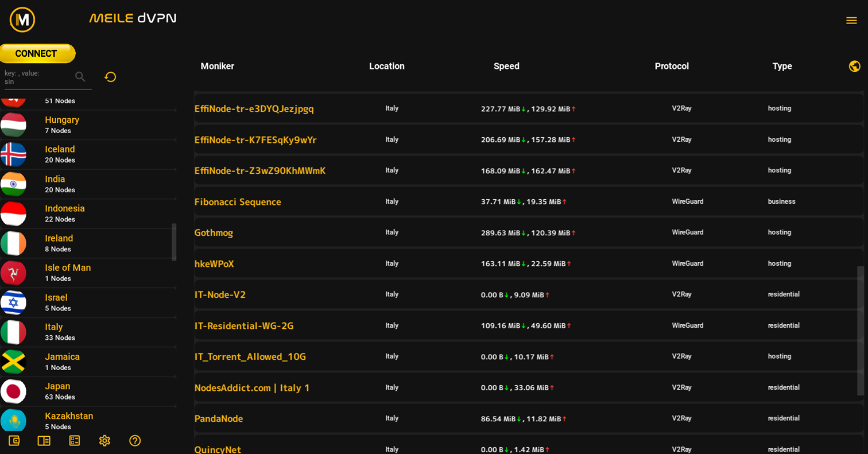
Task: Sort by Protocol column header
Action: pyautogui.click(x=672, y=66)
